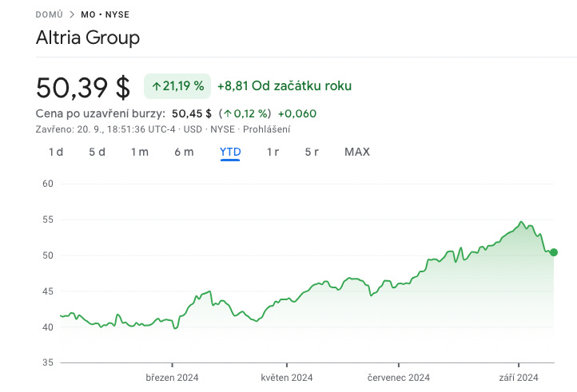Open the Prohlášení disclaimer link

point(266,129)
